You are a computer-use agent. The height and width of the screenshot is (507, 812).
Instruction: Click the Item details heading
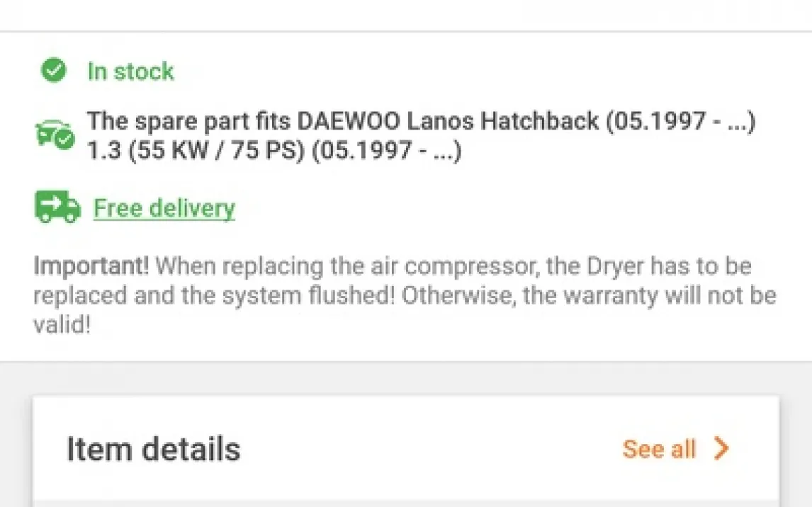click(153, 449)
